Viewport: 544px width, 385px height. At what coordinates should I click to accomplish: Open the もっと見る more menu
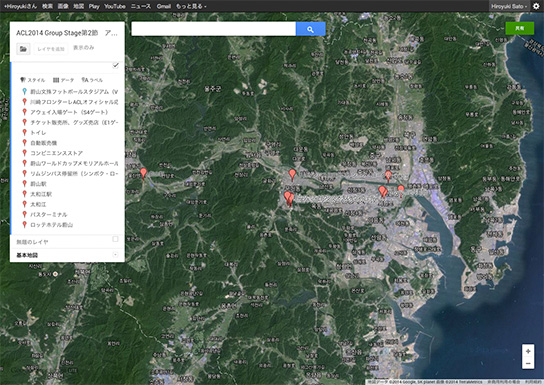191,6
